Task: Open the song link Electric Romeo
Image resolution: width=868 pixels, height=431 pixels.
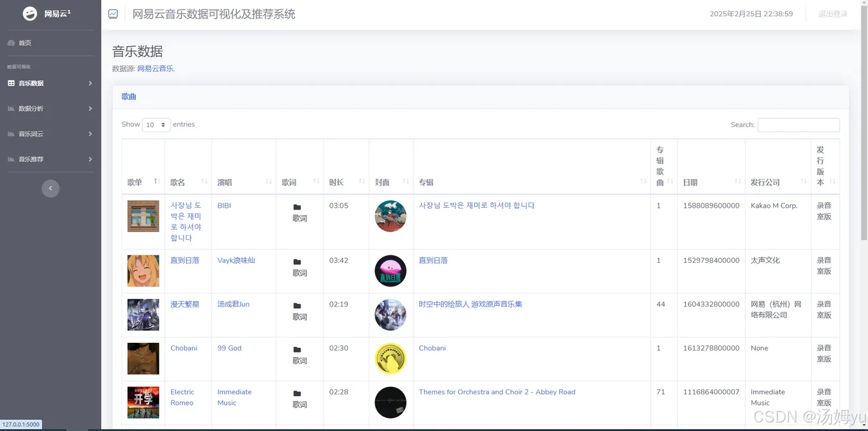Action: (182, 398)
